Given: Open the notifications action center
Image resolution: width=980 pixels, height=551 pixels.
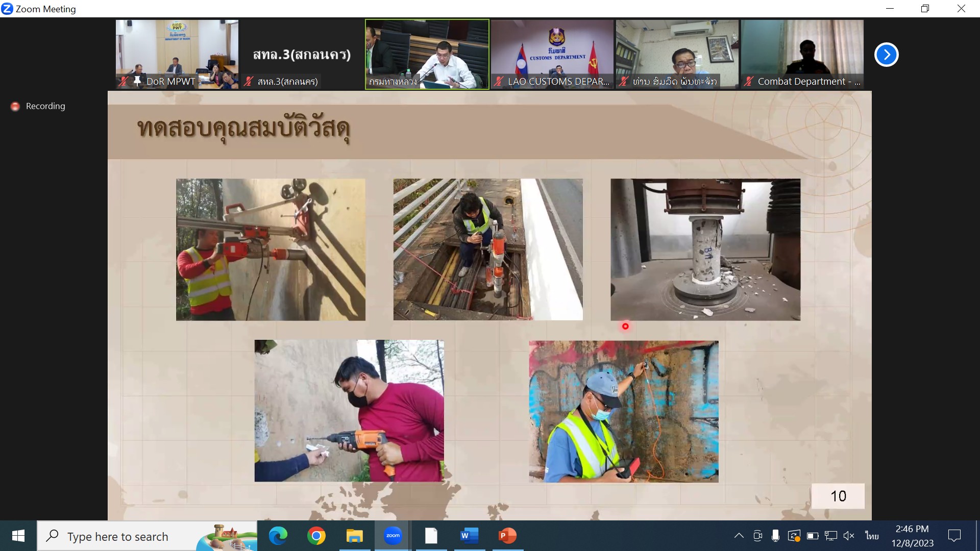Looking at the screenshot, I should tap(954, 536).
